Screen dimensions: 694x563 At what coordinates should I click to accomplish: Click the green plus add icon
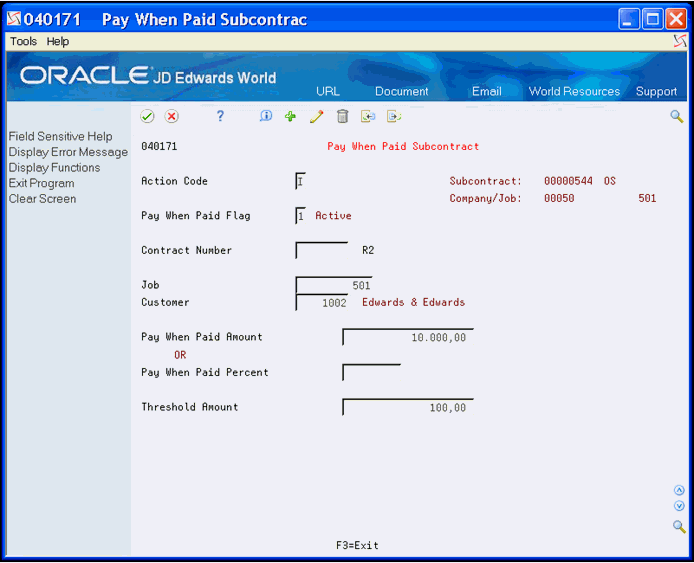[290, 116]
